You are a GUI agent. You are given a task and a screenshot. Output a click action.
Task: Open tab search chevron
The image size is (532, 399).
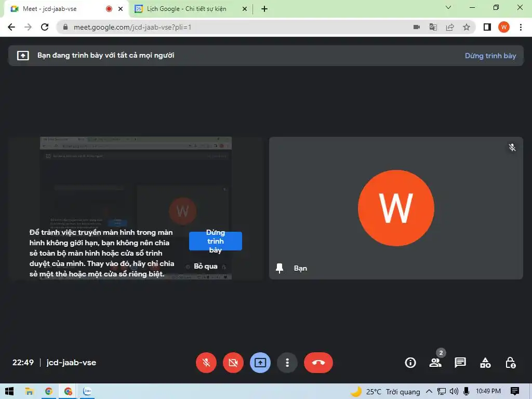tap(448, 7)
